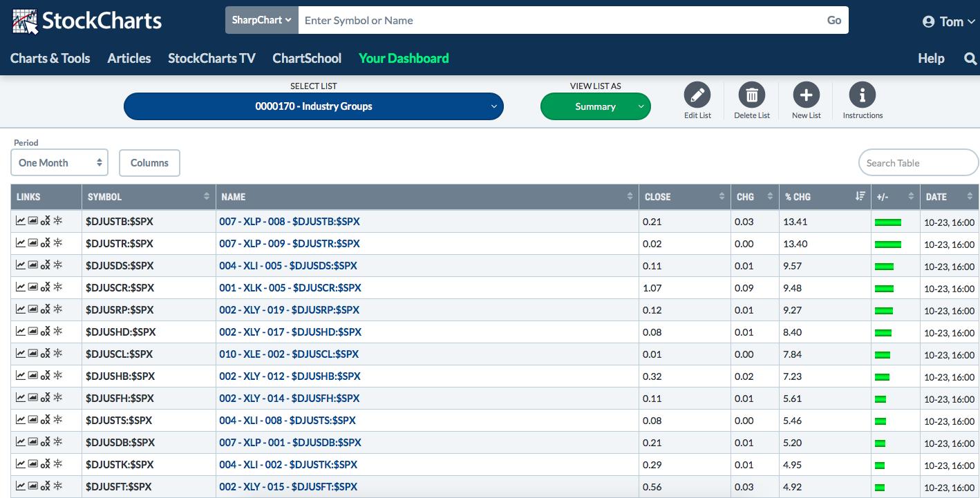This screenshot has height=498, width=980.
Task: Open the Period One Month dropdown
Action: coord(59,163)
